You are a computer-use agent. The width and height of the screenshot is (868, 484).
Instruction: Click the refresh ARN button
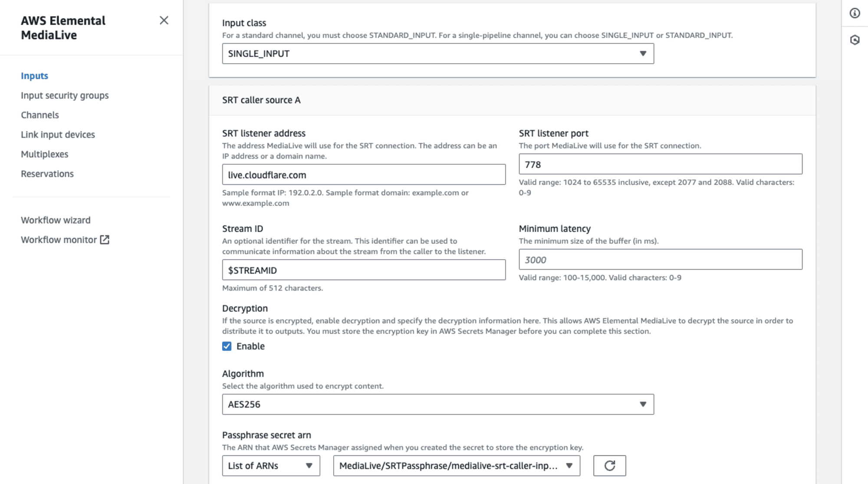click(610, 465)
